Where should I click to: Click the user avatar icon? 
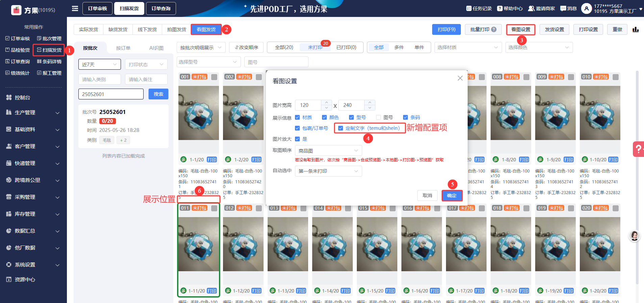[x=586, y=8]
